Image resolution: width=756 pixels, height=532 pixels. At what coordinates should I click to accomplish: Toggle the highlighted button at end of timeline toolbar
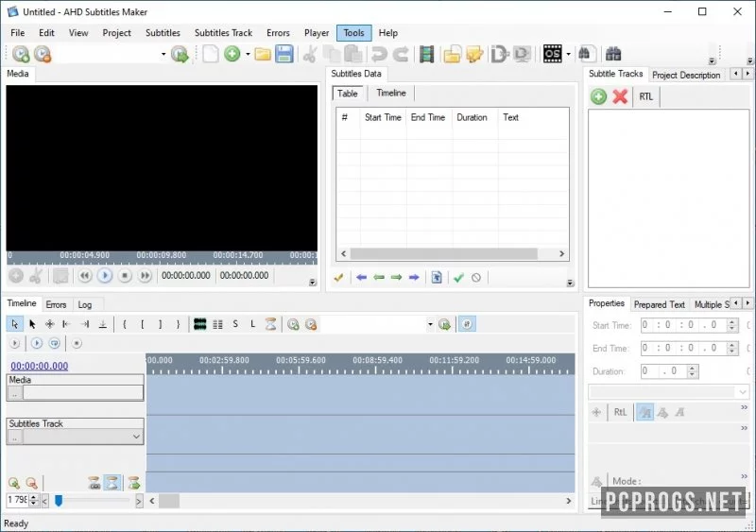467,324
